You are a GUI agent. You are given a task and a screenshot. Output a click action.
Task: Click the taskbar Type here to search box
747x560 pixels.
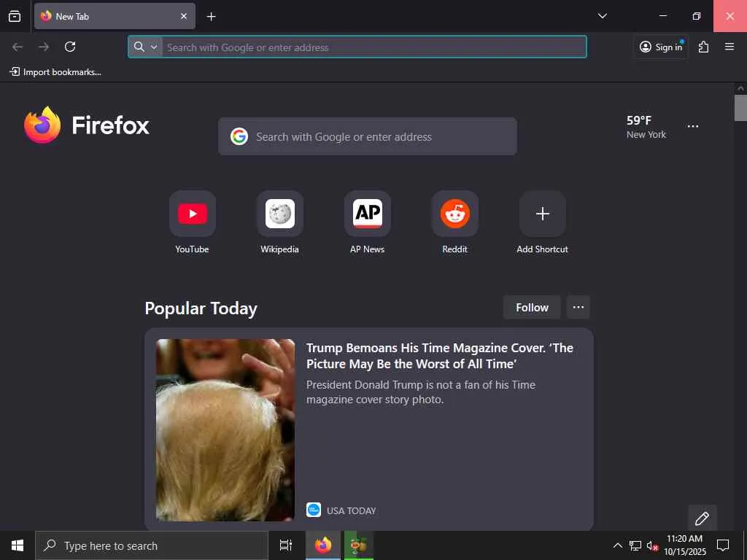click(x=152, y=545)
